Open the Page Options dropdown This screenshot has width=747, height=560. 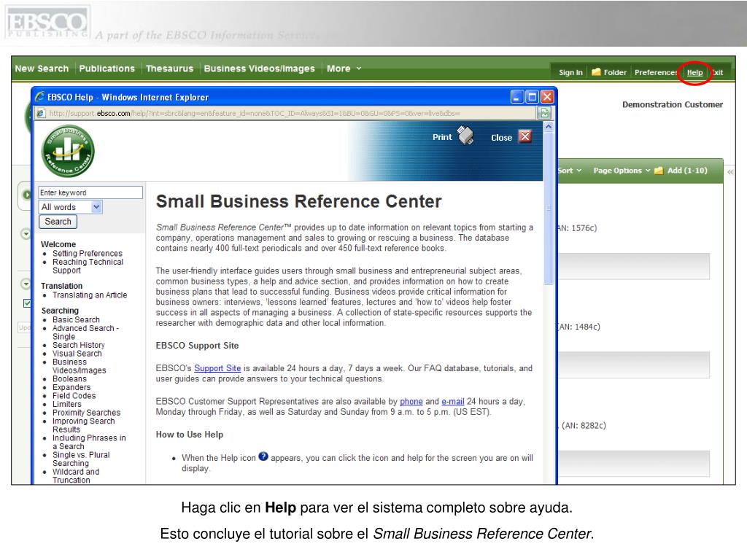[x=622, y=171]
